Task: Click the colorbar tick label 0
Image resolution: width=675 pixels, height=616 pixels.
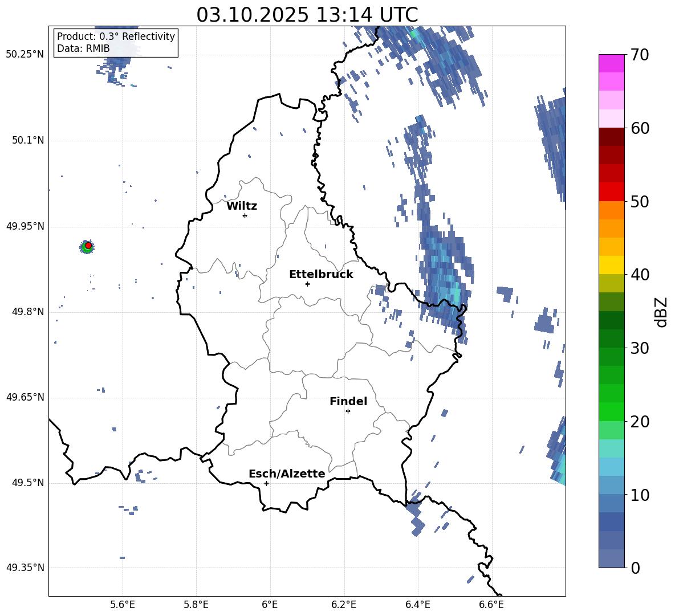Action: pos(636,568)
